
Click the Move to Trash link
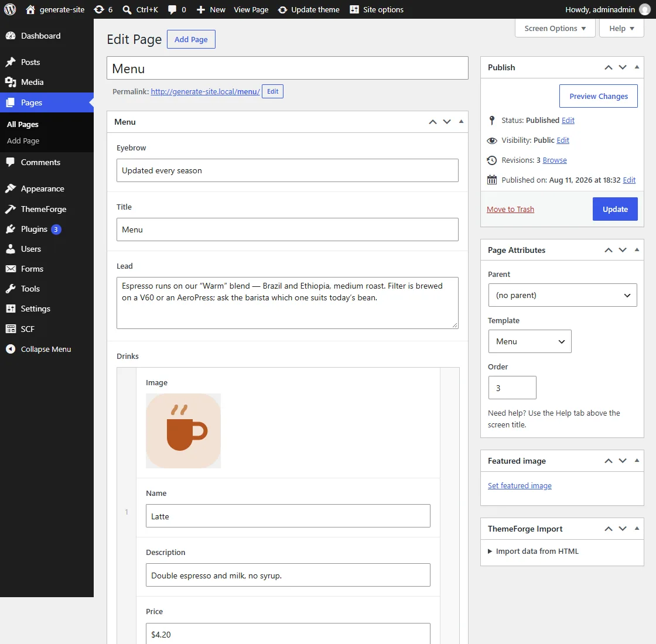510,209
